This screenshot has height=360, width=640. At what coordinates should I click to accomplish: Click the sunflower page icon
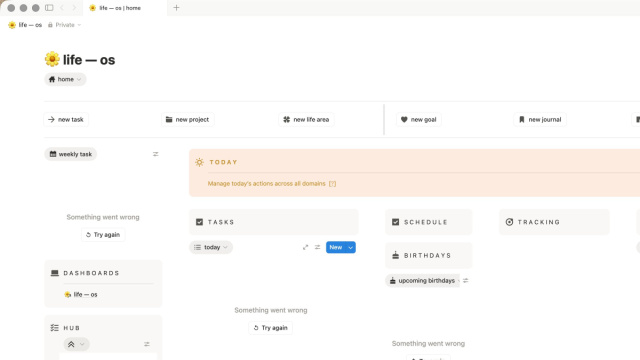tap(52, 59)
